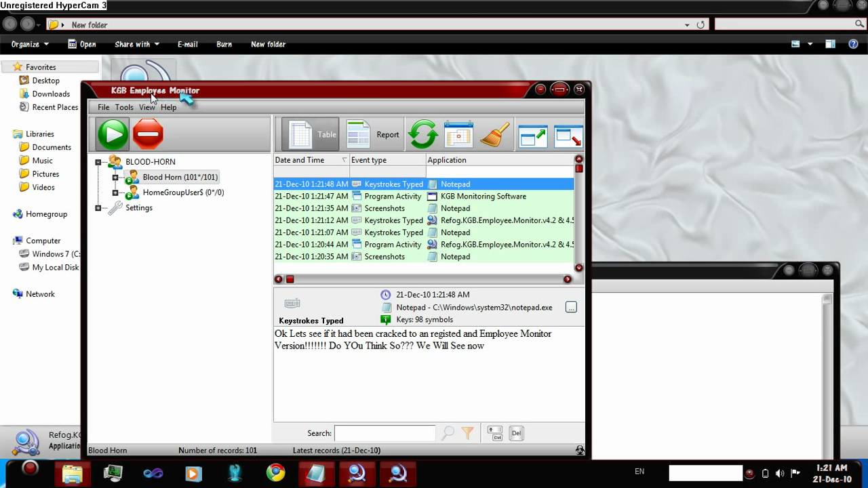Viewport: 868px width, 488px height.
Task: Select the 1:21:48 AM Keystrokes Typed row
Action: 424,184
